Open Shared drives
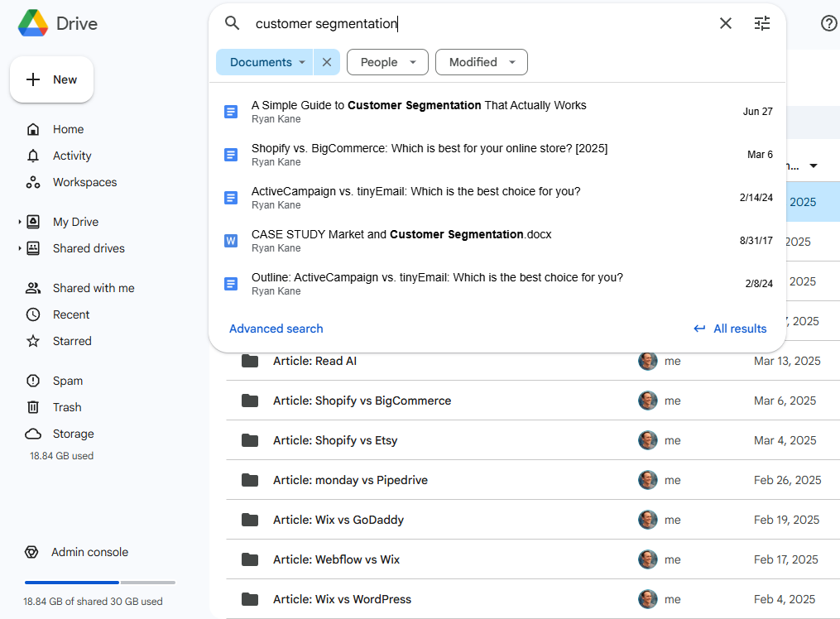 click(x=89, y=248)
